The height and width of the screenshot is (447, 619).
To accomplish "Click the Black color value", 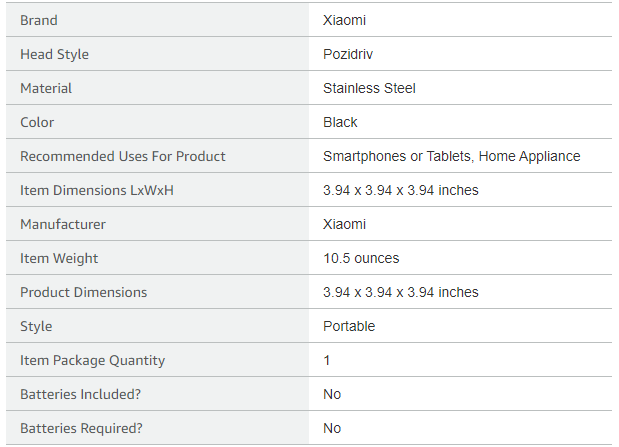I will pos(340,122).
